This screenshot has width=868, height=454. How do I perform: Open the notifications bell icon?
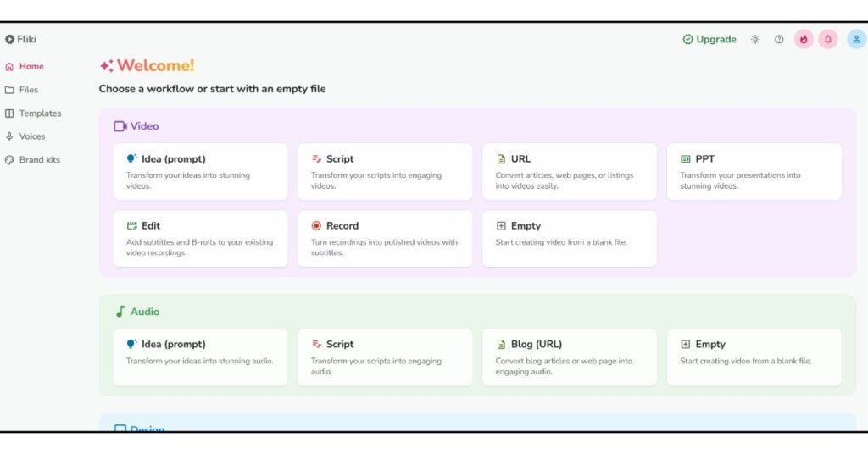[827, 40]
